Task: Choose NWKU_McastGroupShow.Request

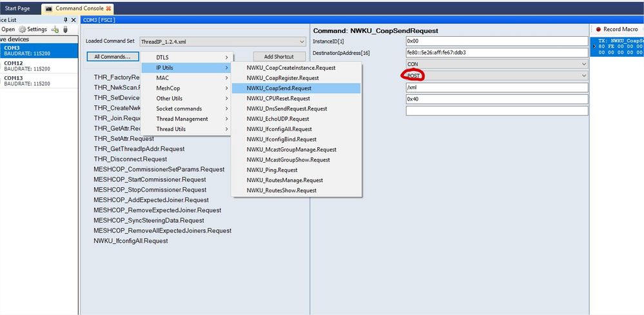Action: [297, 159]
